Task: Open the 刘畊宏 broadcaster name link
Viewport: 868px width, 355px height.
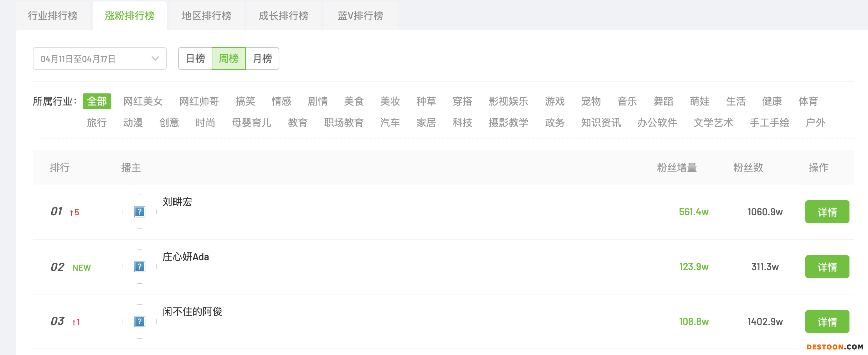Action: (177, 202)
